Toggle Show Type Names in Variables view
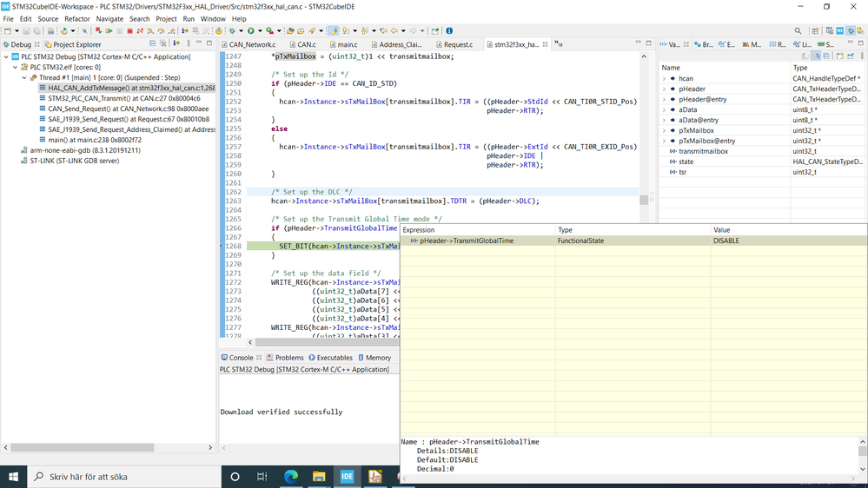 click(x=805, y=56)
